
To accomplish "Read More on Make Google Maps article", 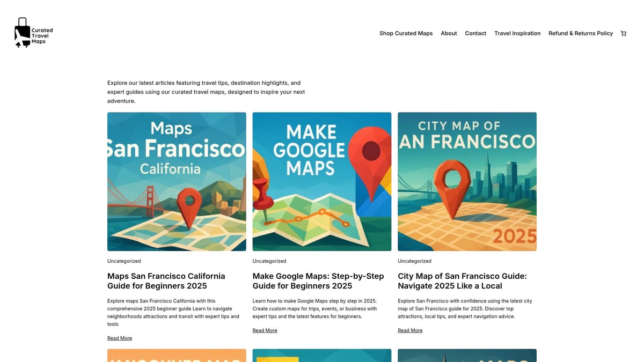I will (x=265, y=331).
